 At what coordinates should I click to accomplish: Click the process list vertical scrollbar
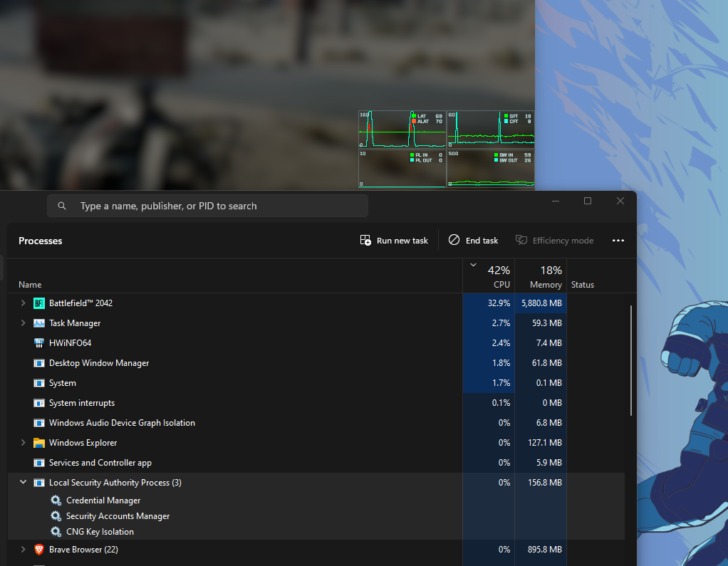pos(631,360)
